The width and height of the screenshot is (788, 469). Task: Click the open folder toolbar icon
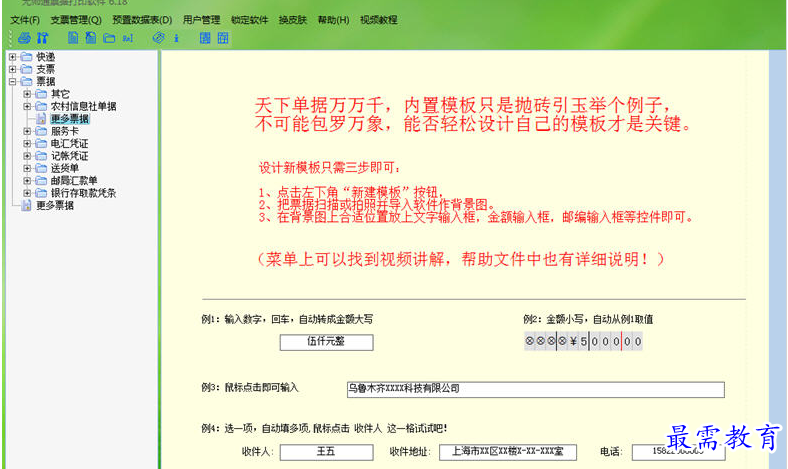tap(109, 38)
